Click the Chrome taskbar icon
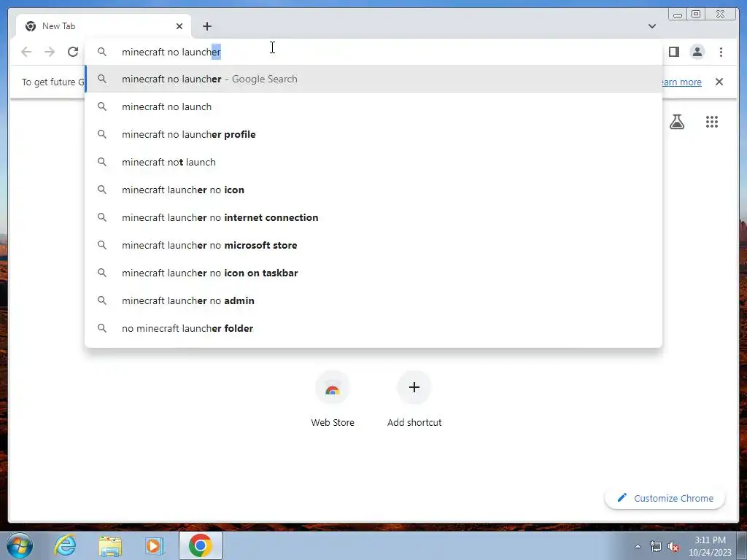The width and height of the screenshot is (747, 560). pos(200,545)
